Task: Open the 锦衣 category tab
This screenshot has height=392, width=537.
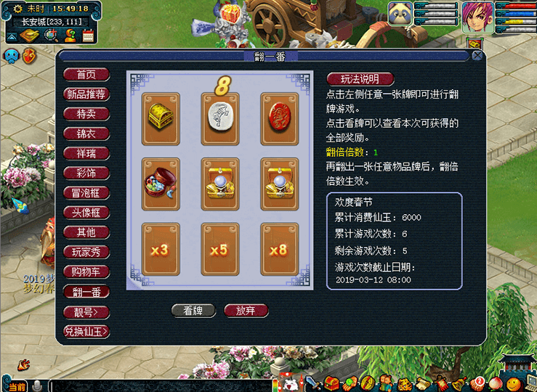Action: coord(86,134)
